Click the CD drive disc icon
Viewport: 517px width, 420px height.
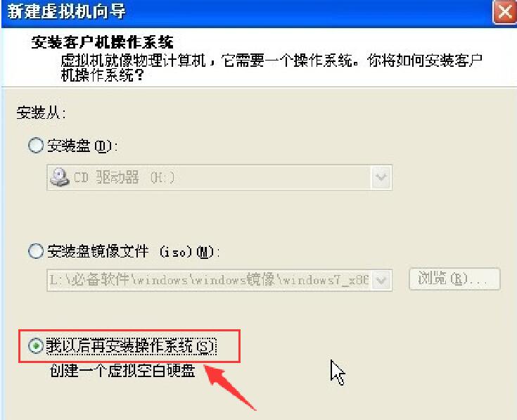tap(60, 177)
